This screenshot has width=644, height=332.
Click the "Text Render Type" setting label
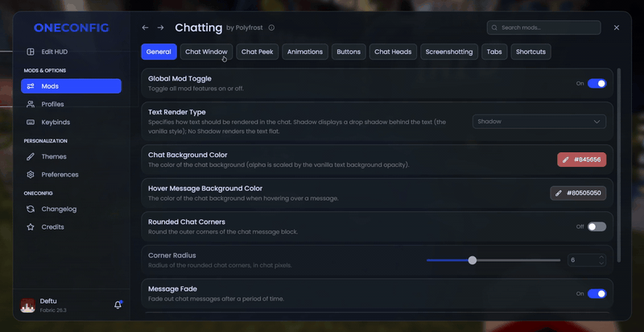click(x=177, y=112)
